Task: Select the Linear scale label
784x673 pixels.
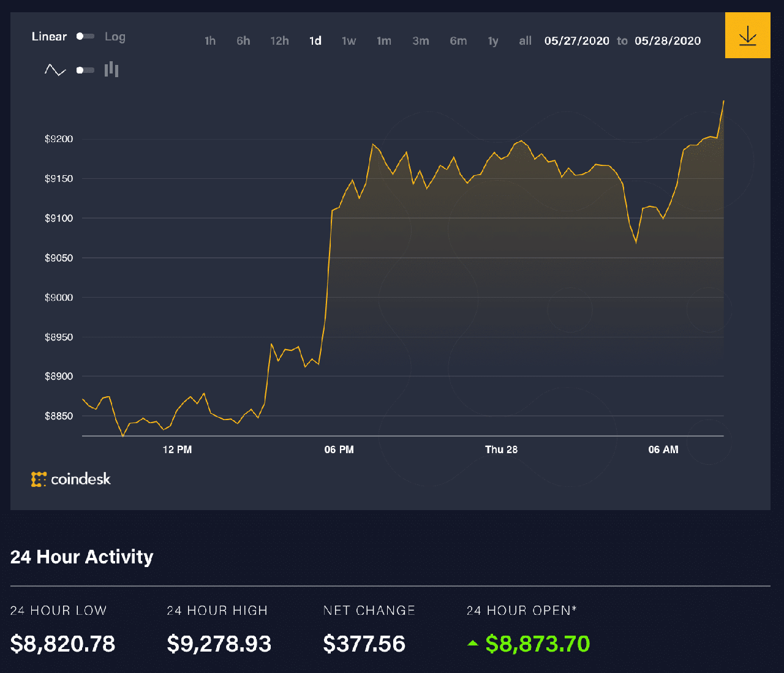Action: click(x=49, y=36)
